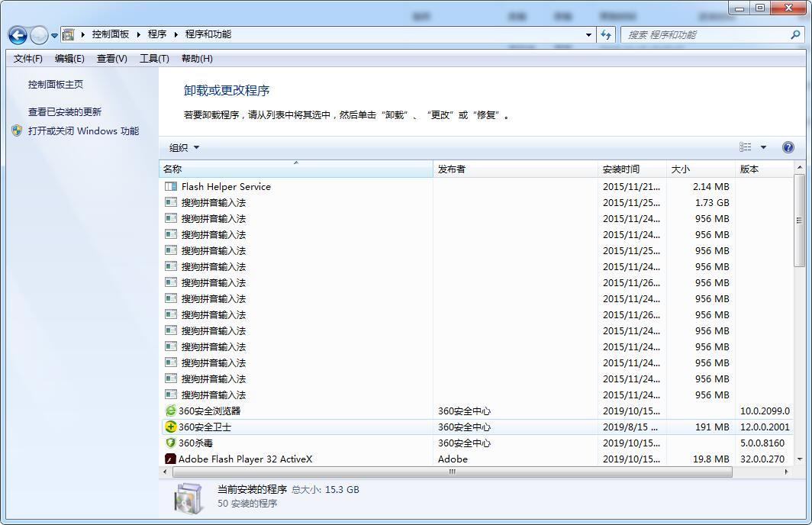Open 打开或关闭 Windows 功能 link
Screen dimensions: 812x525
(83, 131)
